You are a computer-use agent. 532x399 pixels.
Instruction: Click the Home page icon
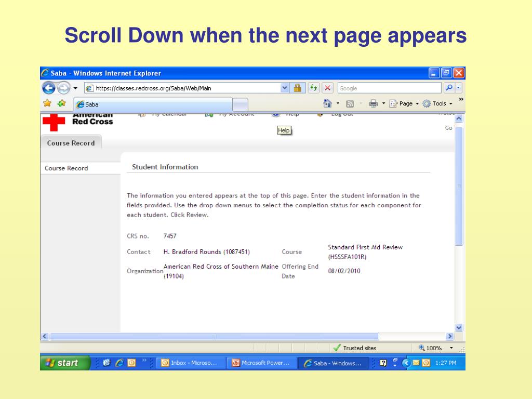(x=327, y=103)
